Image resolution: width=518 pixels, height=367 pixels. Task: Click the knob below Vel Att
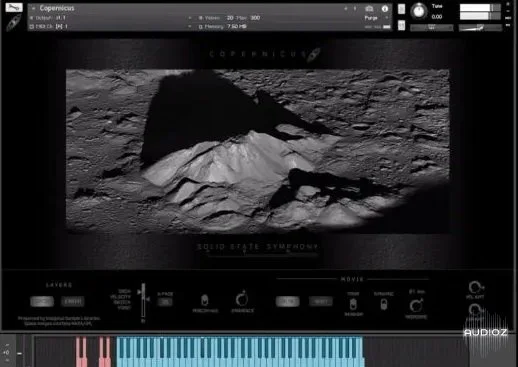click(475, 309)
